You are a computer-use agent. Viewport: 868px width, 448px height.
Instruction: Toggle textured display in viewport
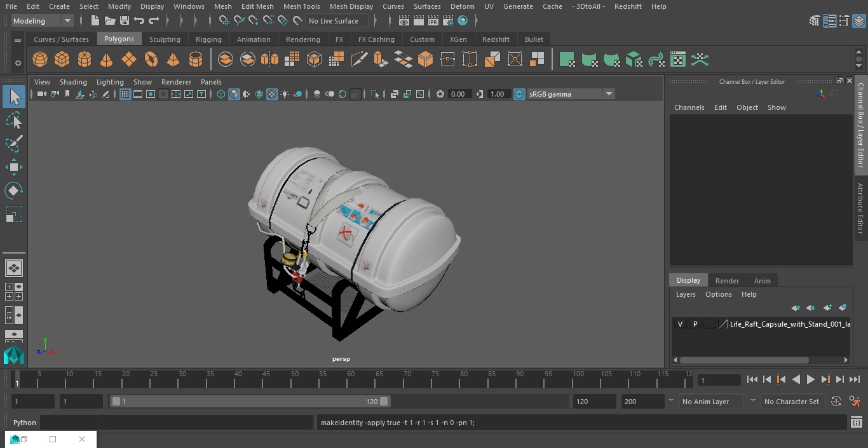(272, 94)
